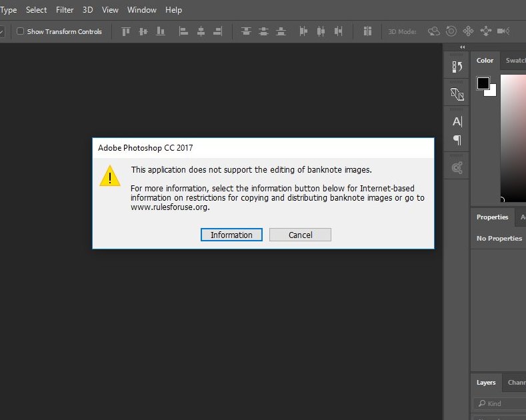Align bottom edges icon
Viewport: 526px width, 420px height.
click(161, 31)
